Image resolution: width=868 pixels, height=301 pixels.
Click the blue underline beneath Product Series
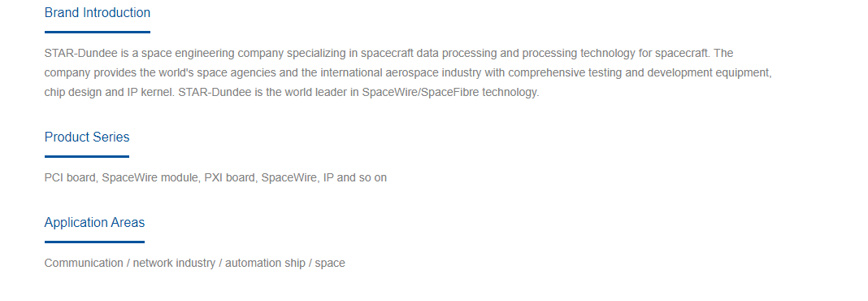[87, 156]
